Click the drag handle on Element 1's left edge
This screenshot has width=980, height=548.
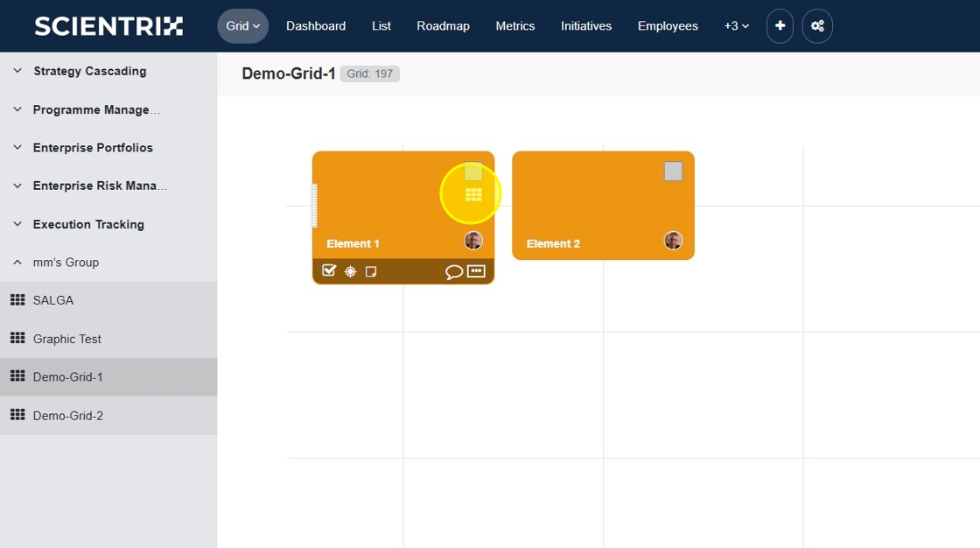click(315, 206)
